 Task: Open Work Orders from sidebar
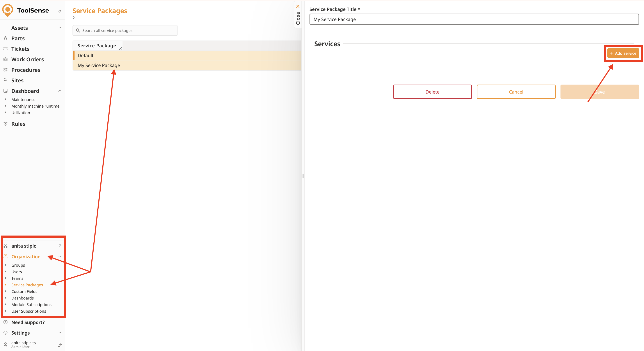[27, 59]
